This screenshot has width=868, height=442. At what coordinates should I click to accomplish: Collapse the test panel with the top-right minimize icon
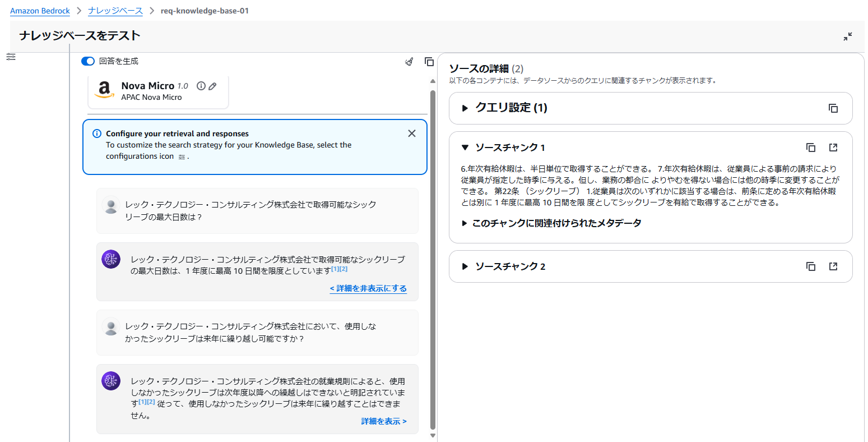(848, 36)
